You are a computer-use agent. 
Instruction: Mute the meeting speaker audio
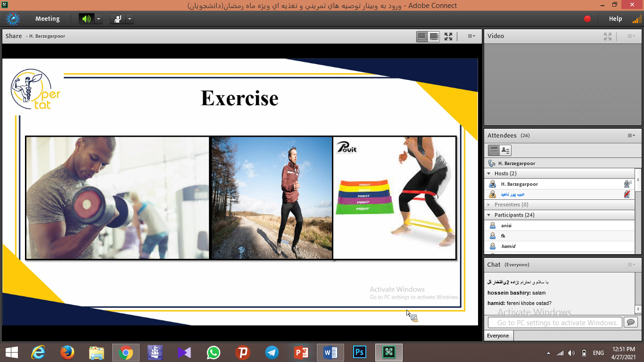(x=86, y=19)
